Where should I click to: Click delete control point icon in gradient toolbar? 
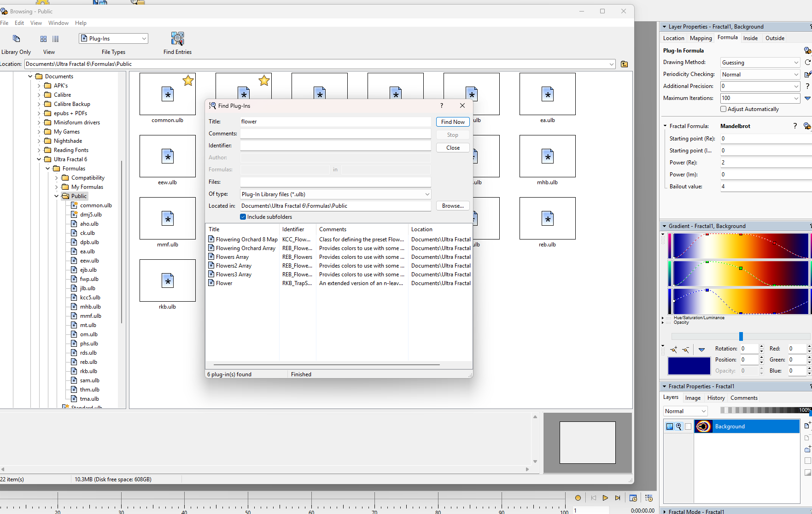686,350
